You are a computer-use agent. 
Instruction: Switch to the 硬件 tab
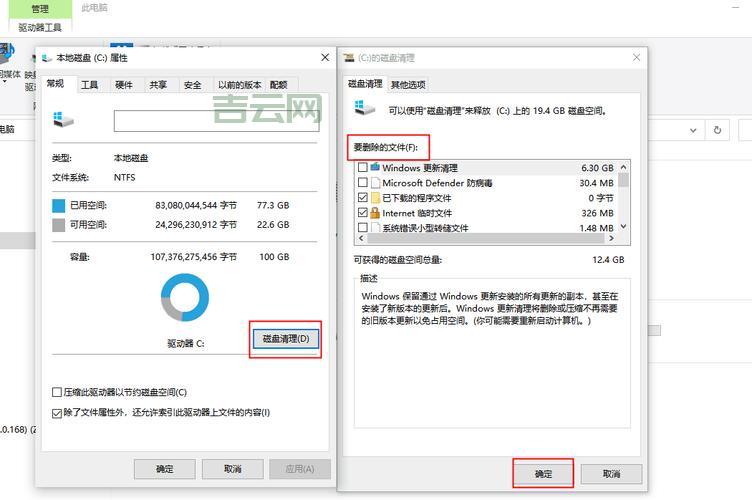coord(124,85)
